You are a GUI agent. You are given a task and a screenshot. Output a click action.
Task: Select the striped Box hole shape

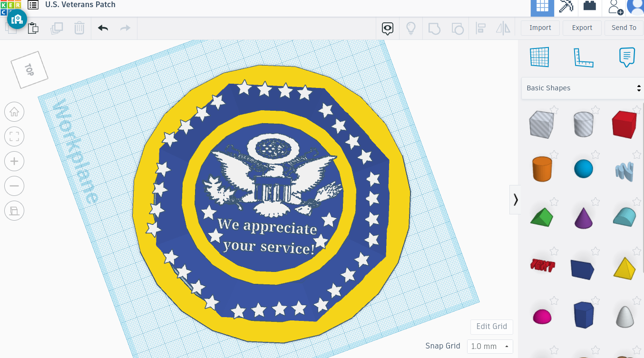(x=542, y=125)
